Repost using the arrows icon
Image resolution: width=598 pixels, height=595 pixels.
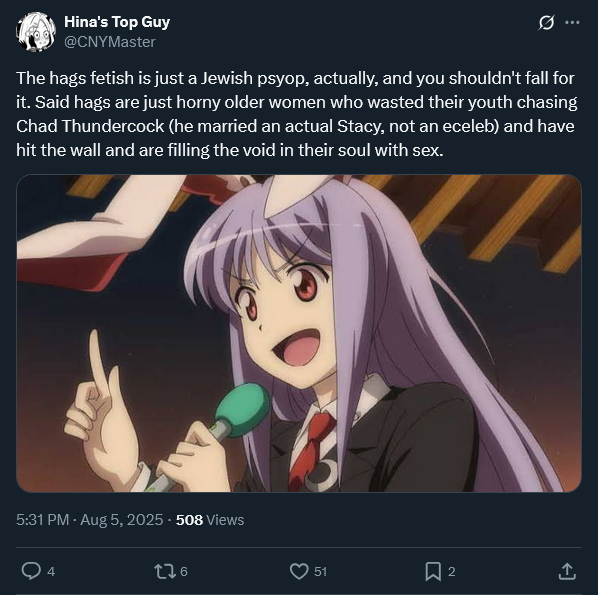[165, 571]
